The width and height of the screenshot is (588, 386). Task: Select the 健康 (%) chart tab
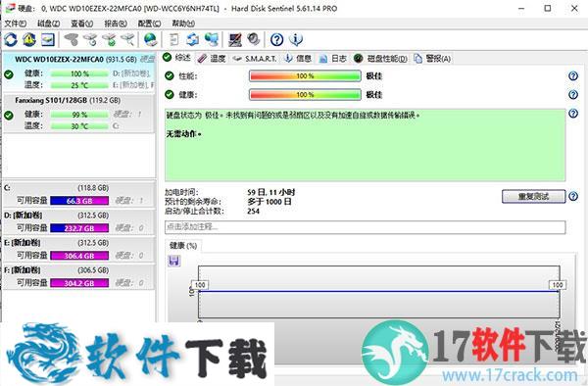point(183,246)
